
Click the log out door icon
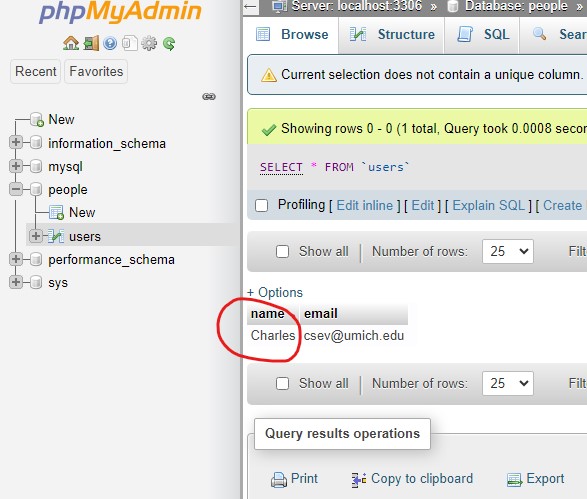click(91, 43)
